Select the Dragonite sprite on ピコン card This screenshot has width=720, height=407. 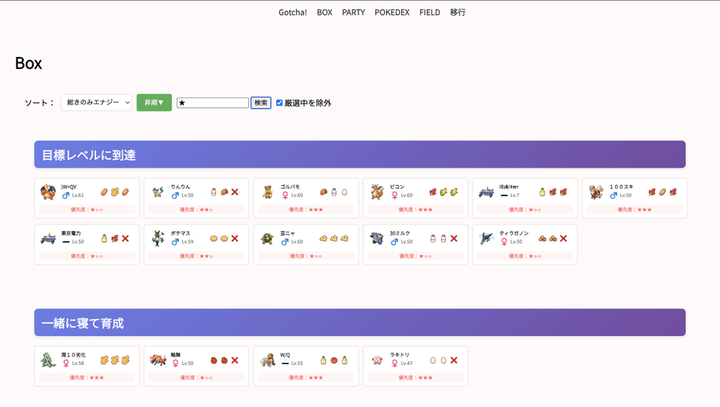tap(377, 192)
